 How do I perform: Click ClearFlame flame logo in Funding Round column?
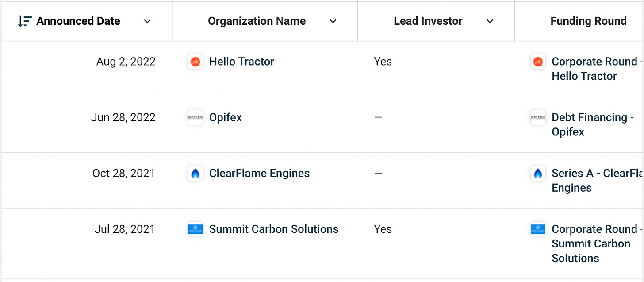point(538,174)
